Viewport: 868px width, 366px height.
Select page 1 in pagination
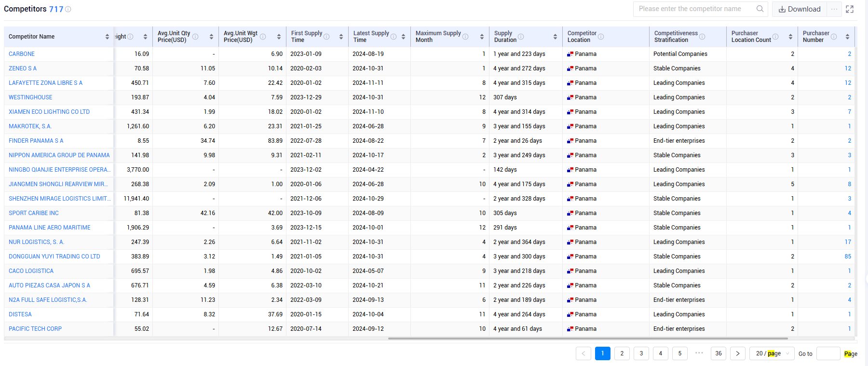(x=603, y=353)
